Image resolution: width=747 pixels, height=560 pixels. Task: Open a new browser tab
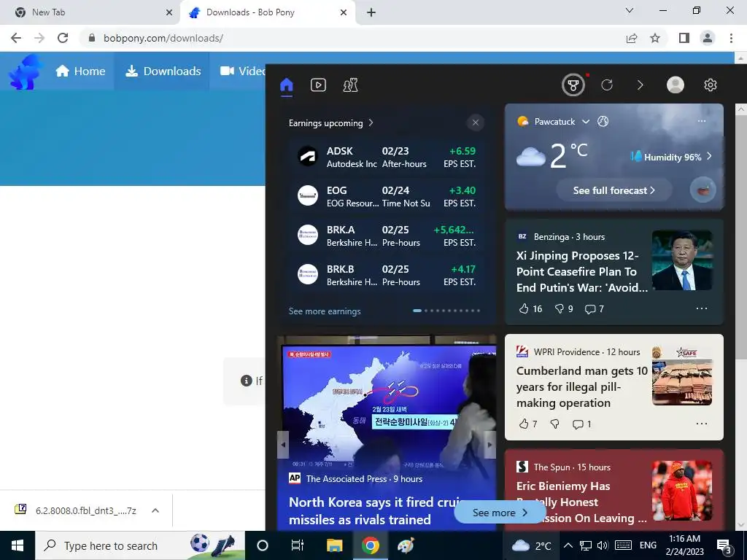tap(371, 12)
